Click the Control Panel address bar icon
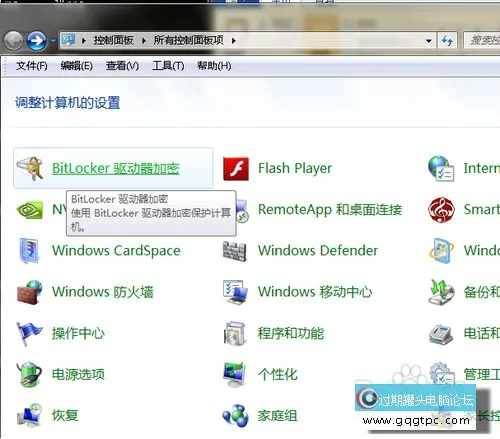Image resolution: width=500 pixels, height=439 pixels. click(68, 40)
